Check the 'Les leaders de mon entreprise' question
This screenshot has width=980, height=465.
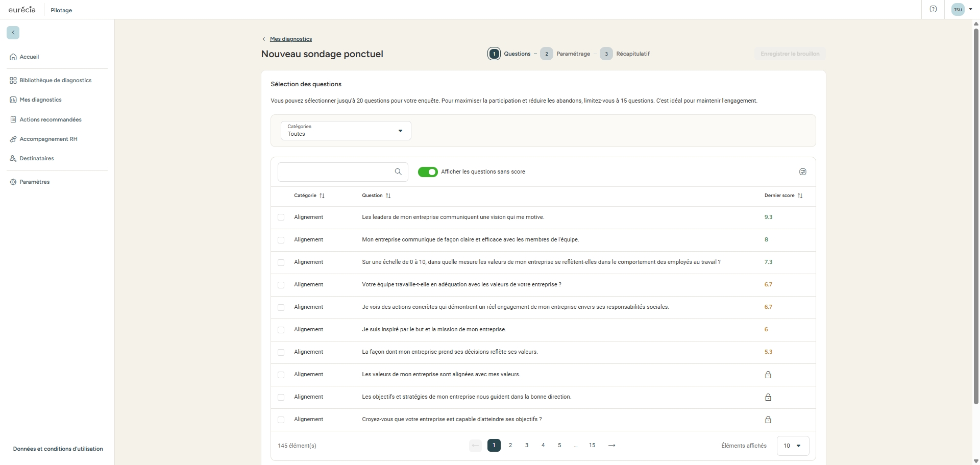coord(281,217)
